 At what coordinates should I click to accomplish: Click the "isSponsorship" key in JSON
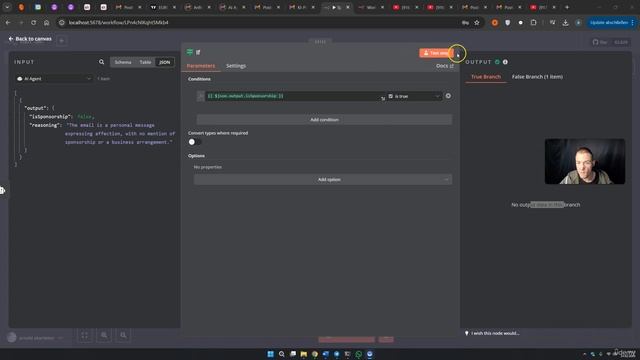(51, 117)
